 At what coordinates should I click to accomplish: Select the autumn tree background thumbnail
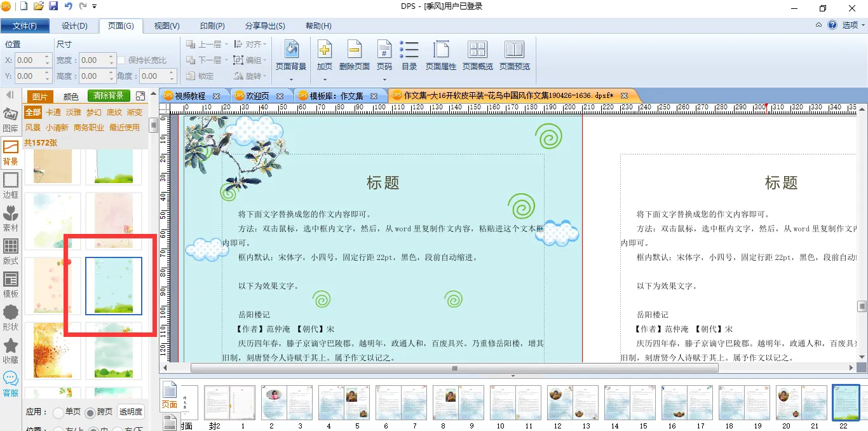click(53, 350)
